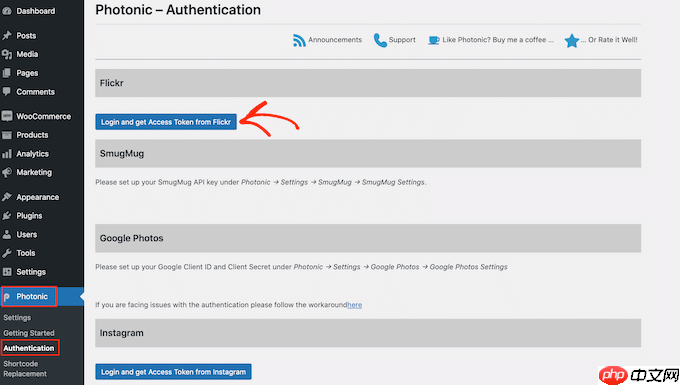Image resolution: width=680 pixels, height=385 pixels.
Task: Click the 'Or Rate it Well!' link
Action: click(x=609, y=40)
